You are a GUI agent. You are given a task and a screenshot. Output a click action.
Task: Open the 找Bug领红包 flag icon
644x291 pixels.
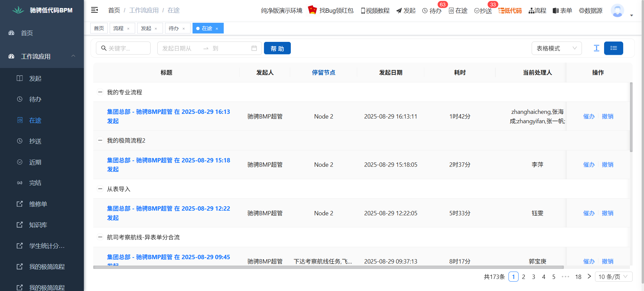(312, 10)
